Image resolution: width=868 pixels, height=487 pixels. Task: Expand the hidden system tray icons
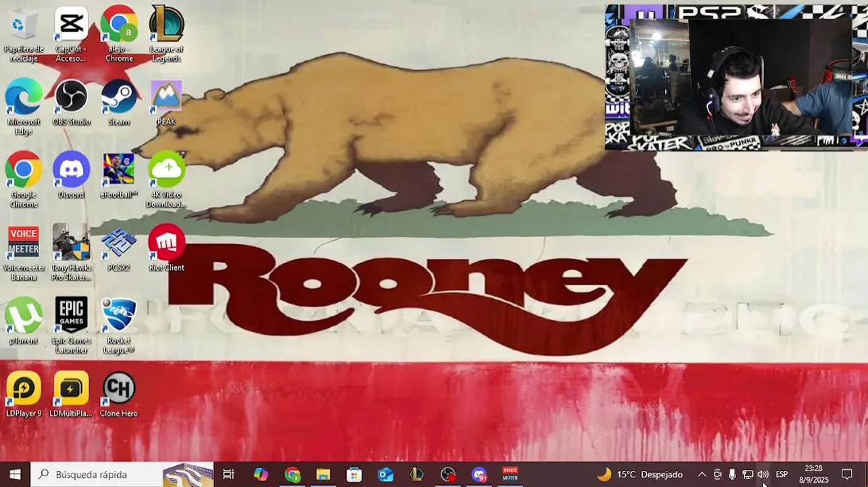702,474
